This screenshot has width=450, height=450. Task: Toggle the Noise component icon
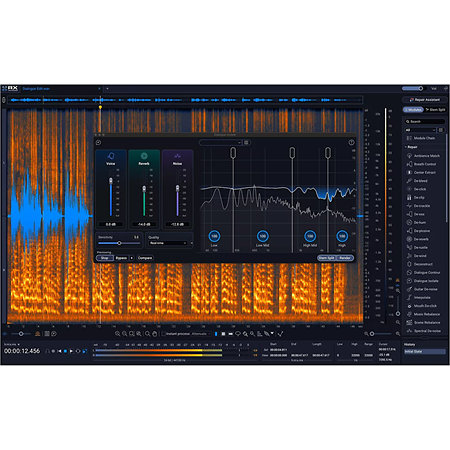click(x=177, y=156)
